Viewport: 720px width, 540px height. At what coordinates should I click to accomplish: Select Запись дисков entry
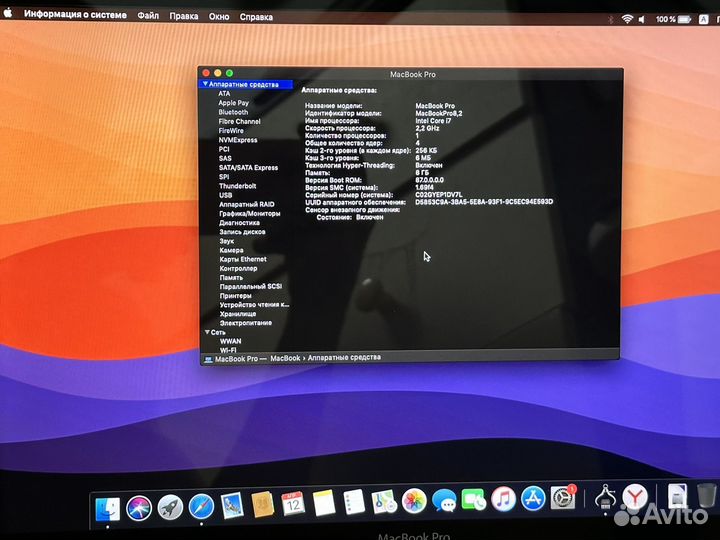point(242,231)
